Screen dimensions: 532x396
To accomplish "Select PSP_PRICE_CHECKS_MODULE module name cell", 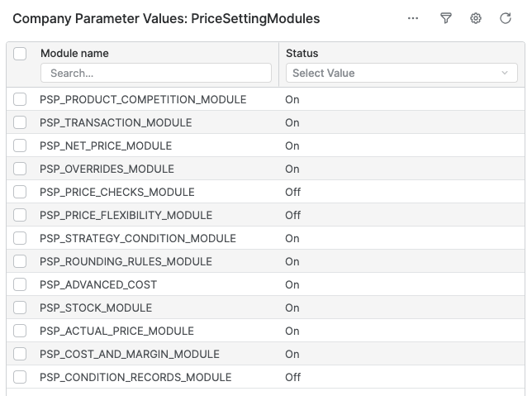I will tap(117, 192).
